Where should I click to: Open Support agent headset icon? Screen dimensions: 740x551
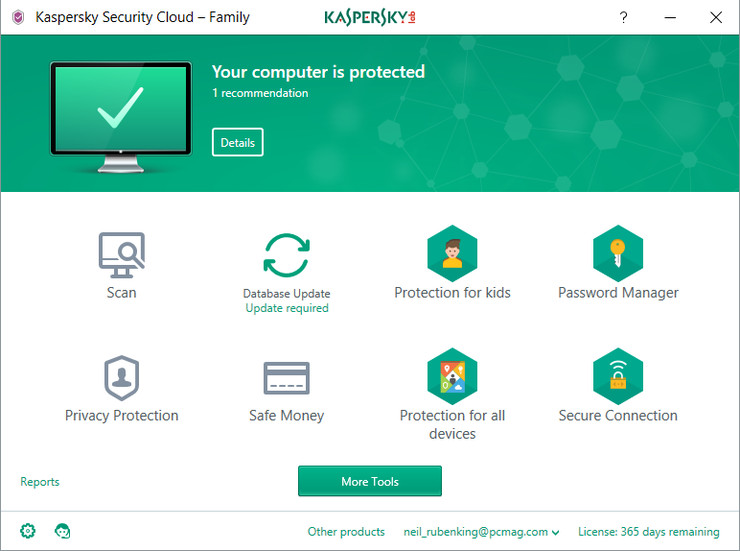(x=62, y=531)
